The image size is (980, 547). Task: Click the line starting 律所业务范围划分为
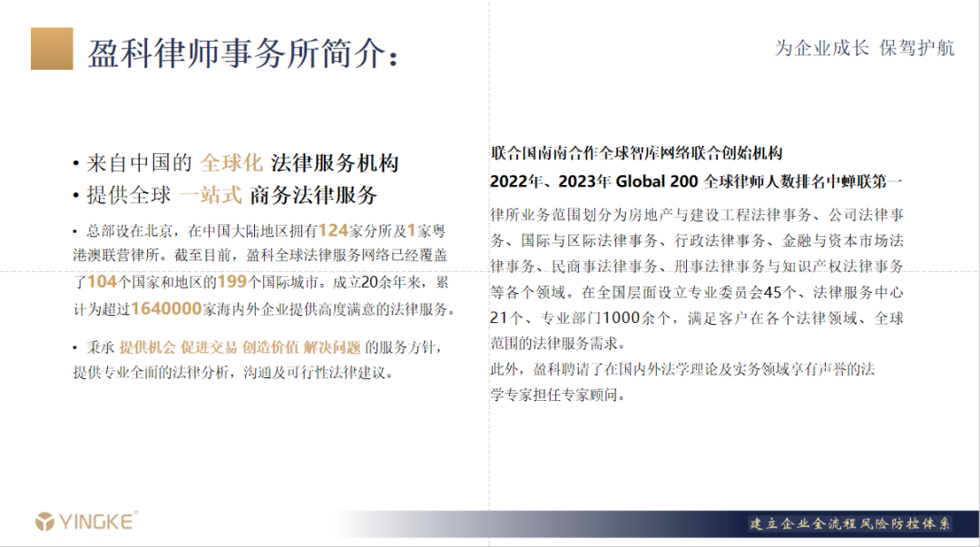coord(697,215)
